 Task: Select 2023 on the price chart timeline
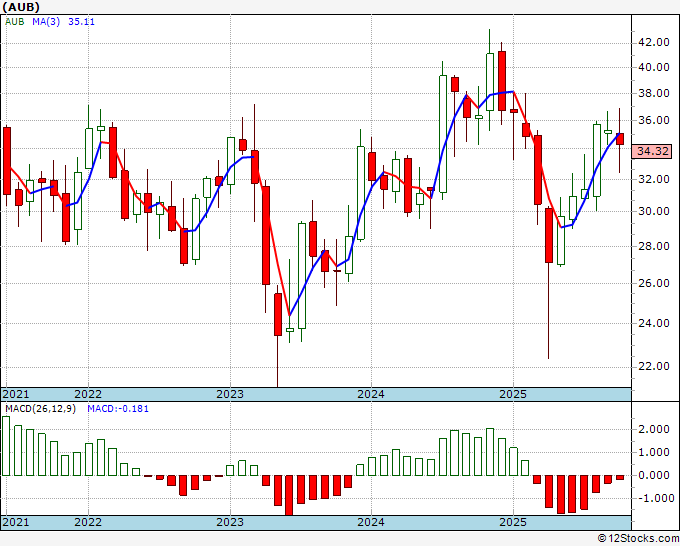pos(229,394)
